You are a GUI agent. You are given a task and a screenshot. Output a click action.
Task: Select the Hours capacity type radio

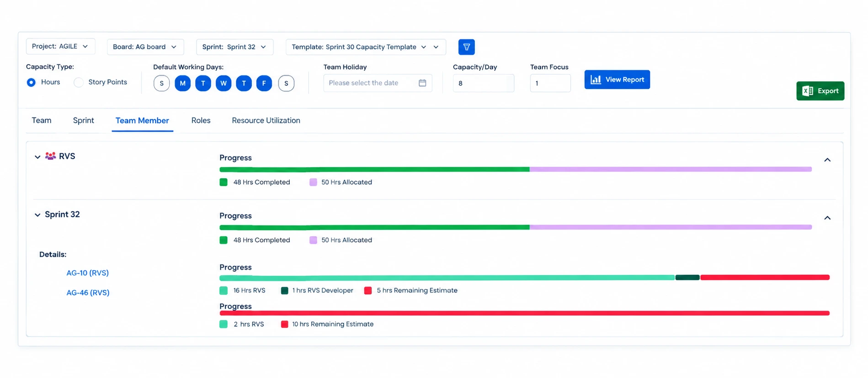click(31, 82)
